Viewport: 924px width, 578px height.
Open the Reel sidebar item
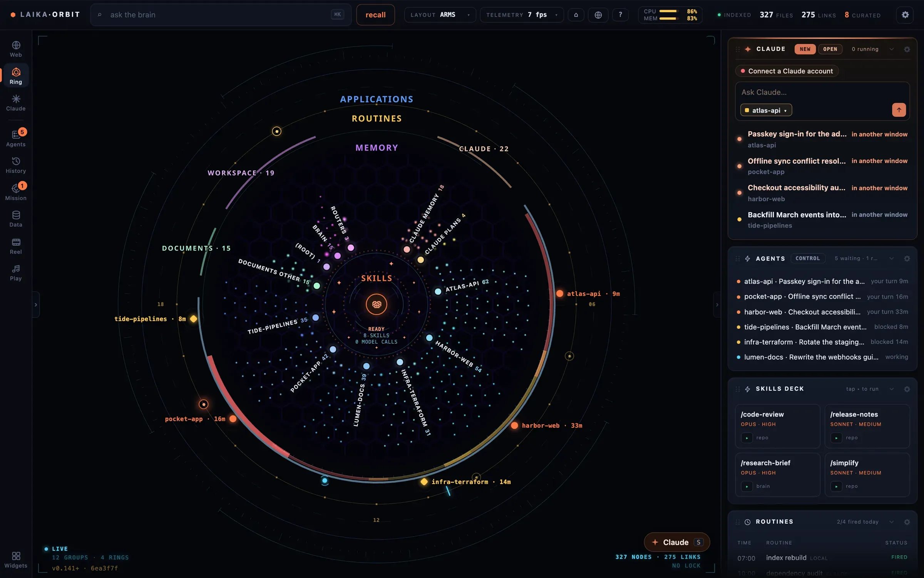click(x=16, y=246)
